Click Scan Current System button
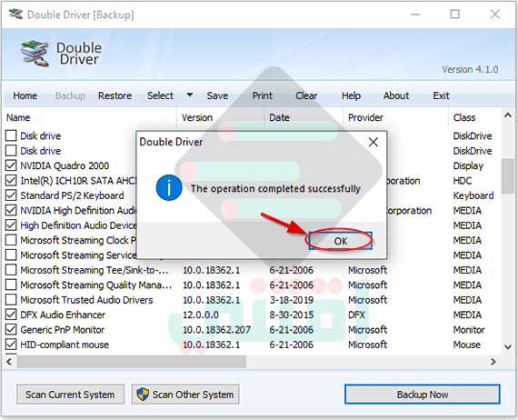The height and width of the screenshot is (420, 518). point(70,395)
